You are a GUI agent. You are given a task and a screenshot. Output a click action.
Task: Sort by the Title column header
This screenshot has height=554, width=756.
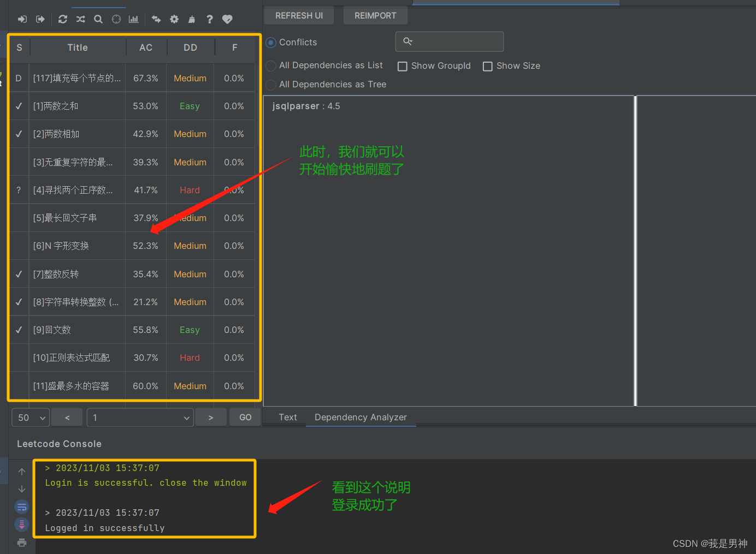(78, 47)
